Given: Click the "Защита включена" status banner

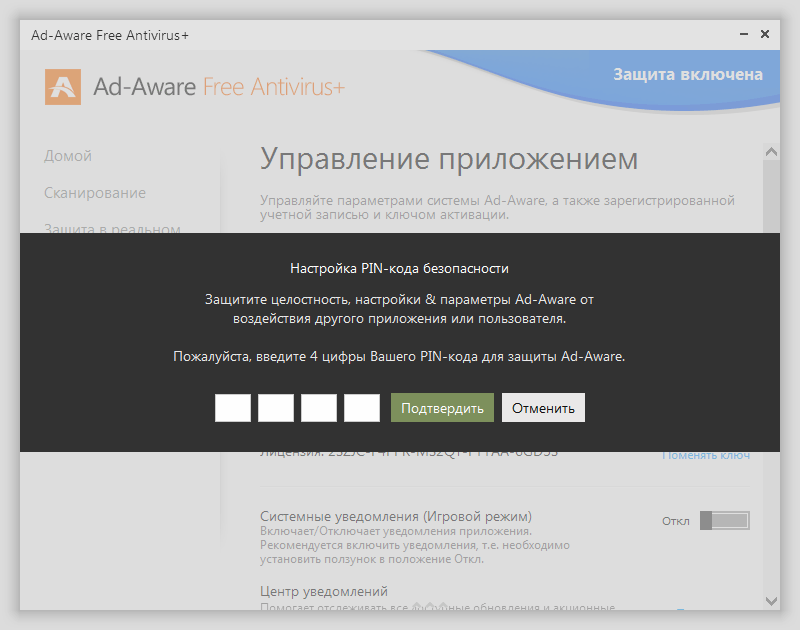Looking at the screenshot, I should [689, 75].
